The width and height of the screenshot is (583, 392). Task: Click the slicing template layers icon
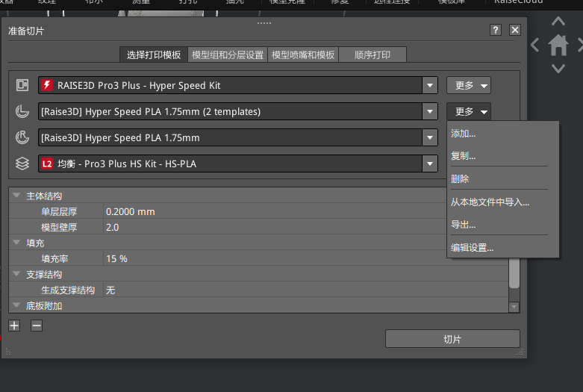click(x=22, y=164)
